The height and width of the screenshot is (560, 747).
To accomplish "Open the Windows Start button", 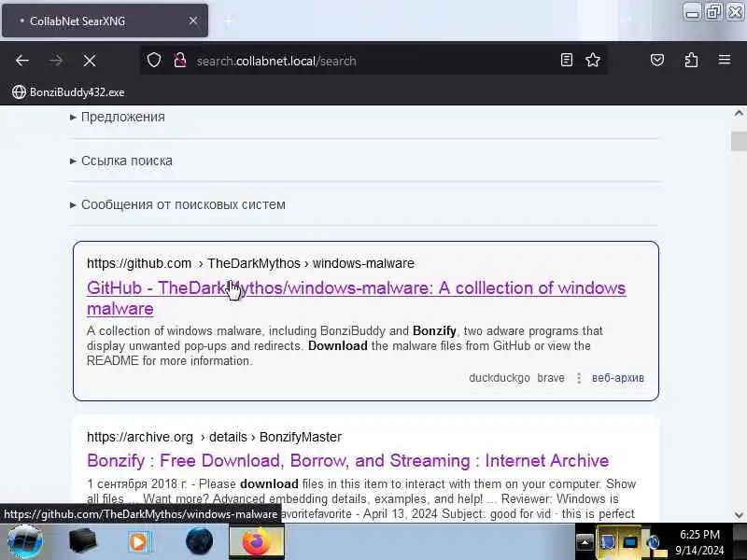I will (x=25, y=542).
